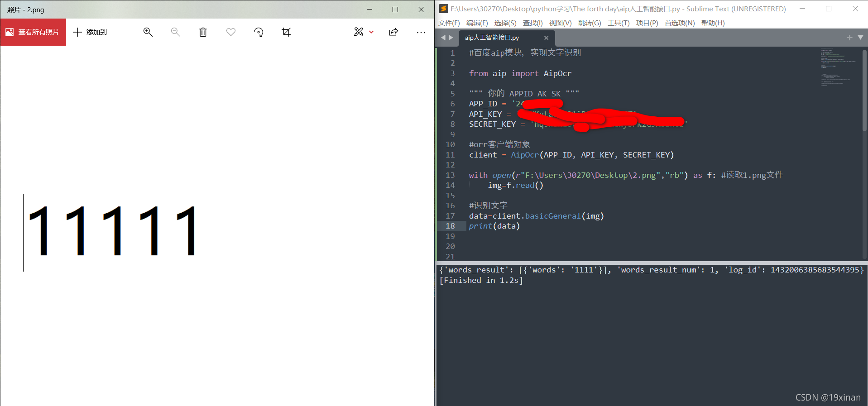Screen dimensions: 868x406
Task: Close the aip人工智能接口.py tab
Action: [546, 38]
